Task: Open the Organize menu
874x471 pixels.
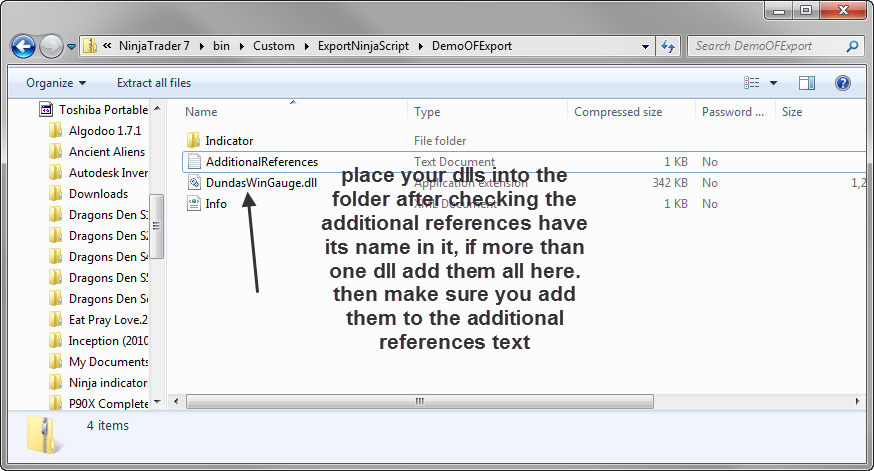Action: pos(56,83)
